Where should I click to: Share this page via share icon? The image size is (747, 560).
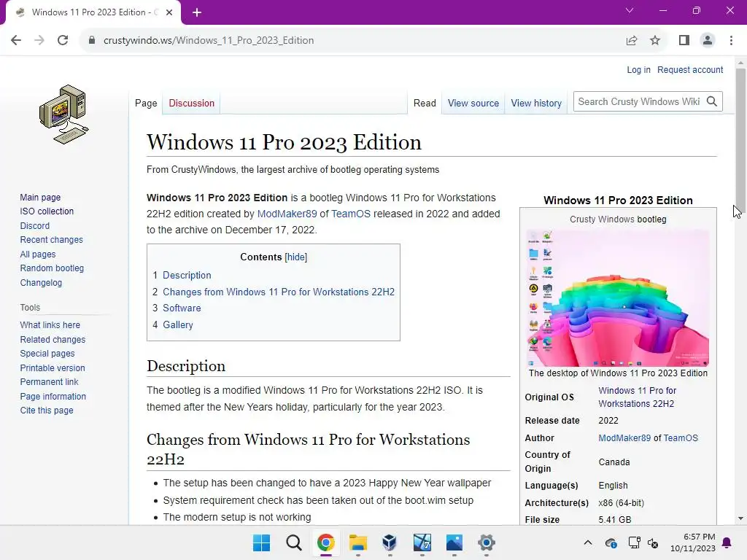coord(632,41)
